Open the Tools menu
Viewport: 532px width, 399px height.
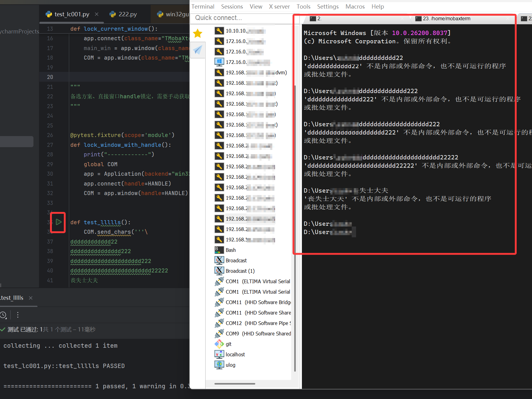[303, 6]
